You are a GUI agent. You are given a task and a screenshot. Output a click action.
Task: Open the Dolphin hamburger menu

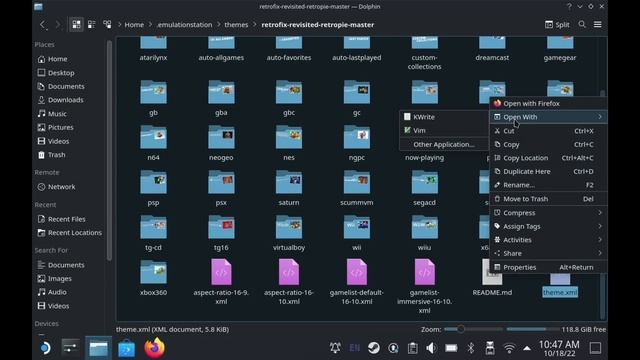point(598,24)
